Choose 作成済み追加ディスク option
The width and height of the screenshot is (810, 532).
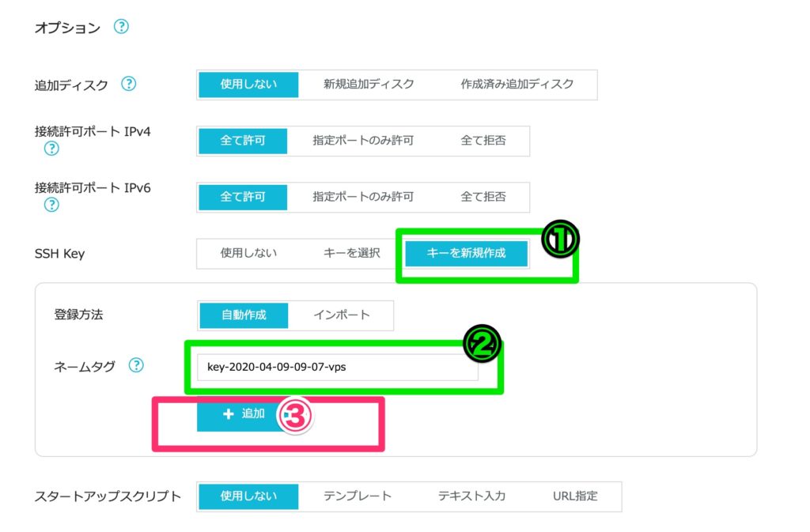pos(517,84)
